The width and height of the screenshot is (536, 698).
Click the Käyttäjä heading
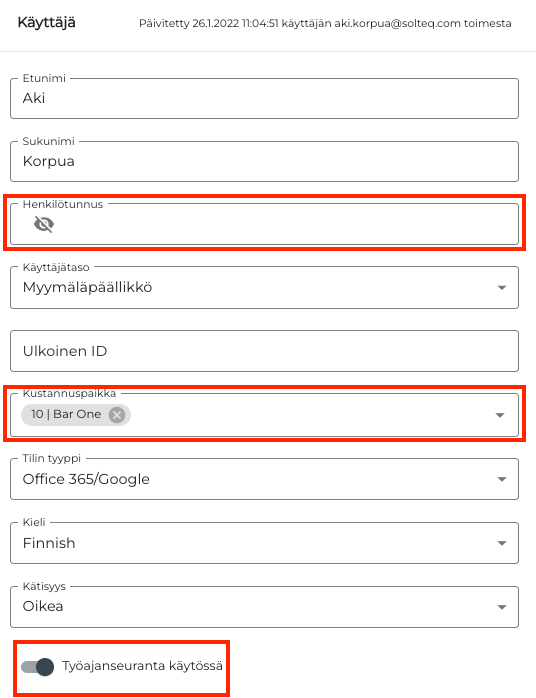click(x=46, y=22)
